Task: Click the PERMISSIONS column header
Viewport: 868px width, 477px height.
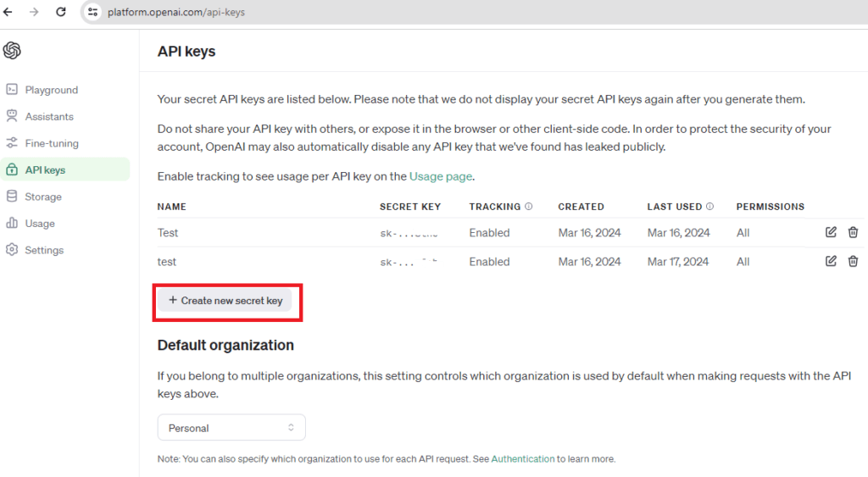Action: coord(770,207)
